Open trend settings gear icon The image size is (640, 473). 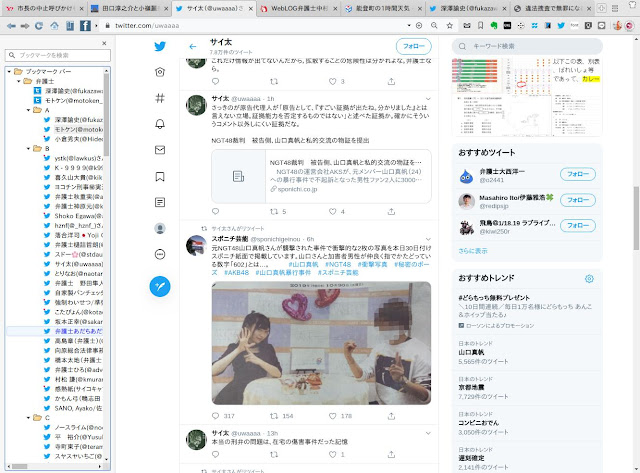tap(589, 279)
